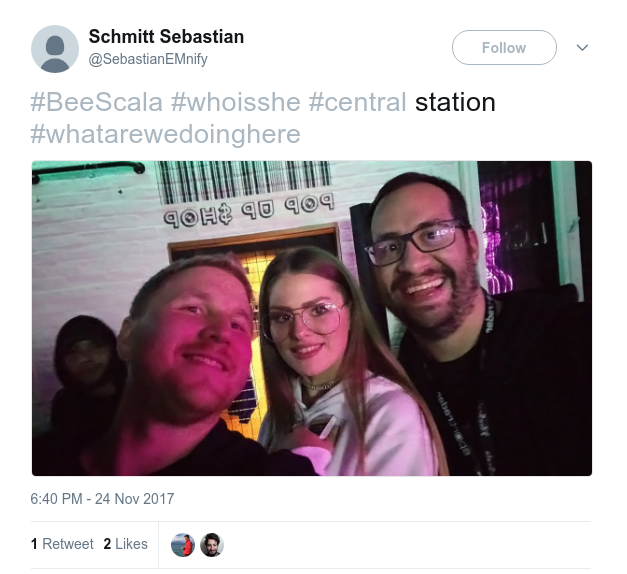The image size is (627, 574).
Task: Open the first liker's avatar with red jacket
Action: pyautogui.click(x=183, y=545)
